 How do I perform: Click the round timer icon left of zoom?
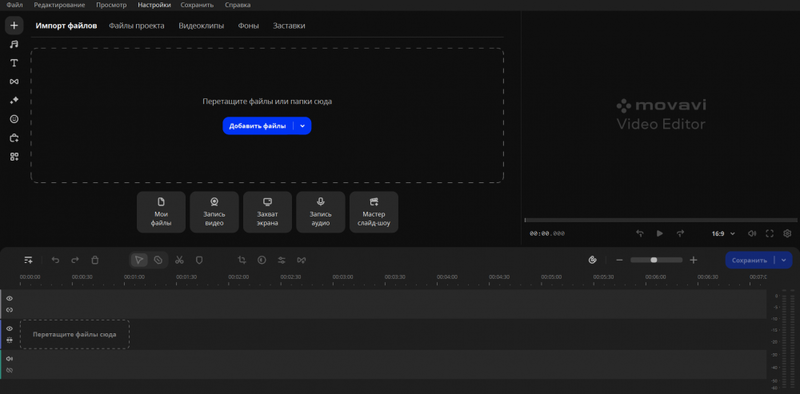click(x=592, y=260)
